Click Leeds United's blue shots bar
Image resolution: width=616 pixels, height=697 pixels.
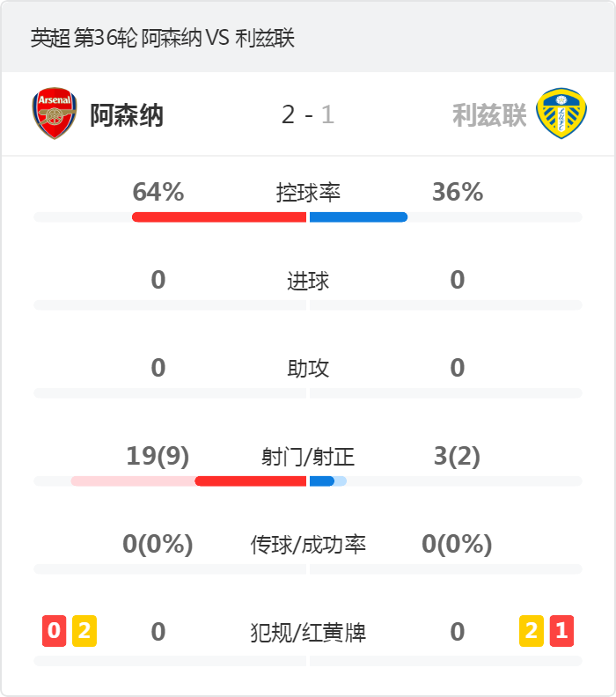click(x=322, y=481)
